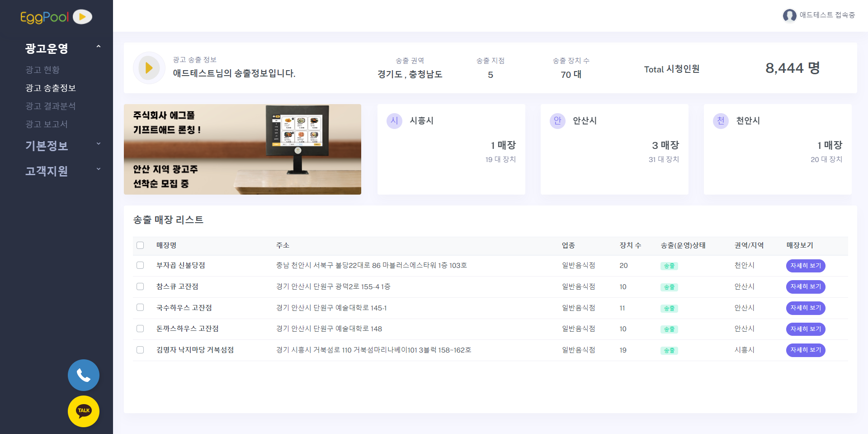
Task: Click the Total 시청인원 8,444 명 value
Action: (x=793, y=68)
